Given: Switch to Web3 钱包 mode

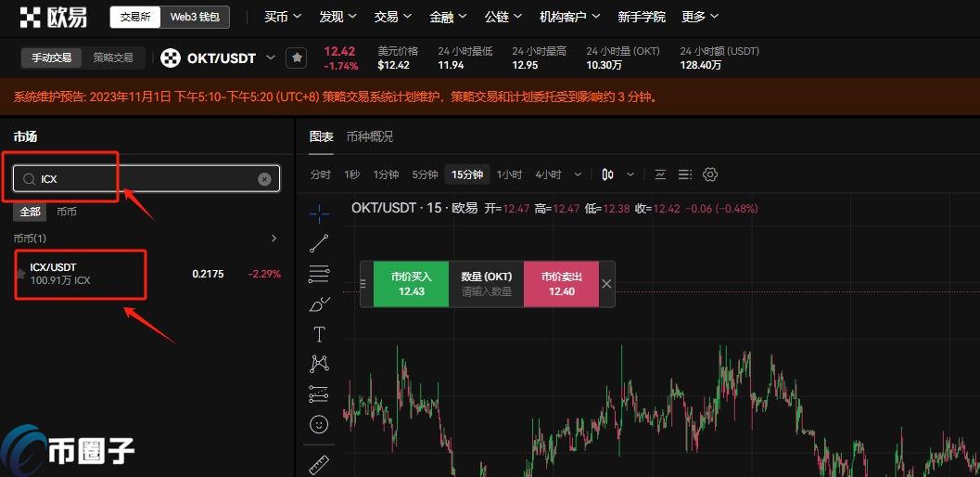Looking at the screenshot, I should (195, 17).
